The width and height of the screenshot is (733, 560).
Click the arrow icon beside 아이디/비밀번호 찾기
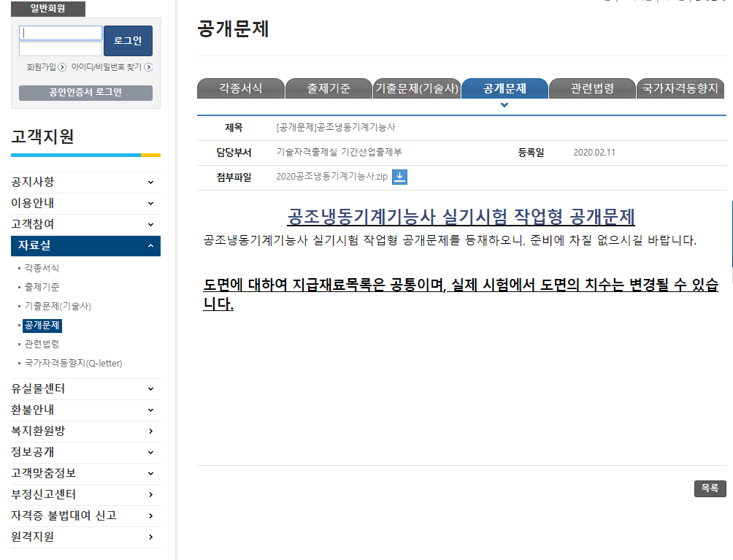tap(148, 67)
